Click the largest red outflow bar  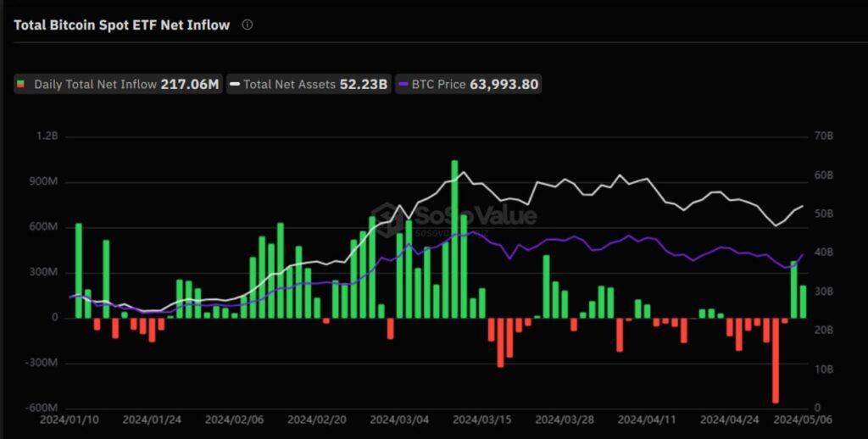pos(776,360)
